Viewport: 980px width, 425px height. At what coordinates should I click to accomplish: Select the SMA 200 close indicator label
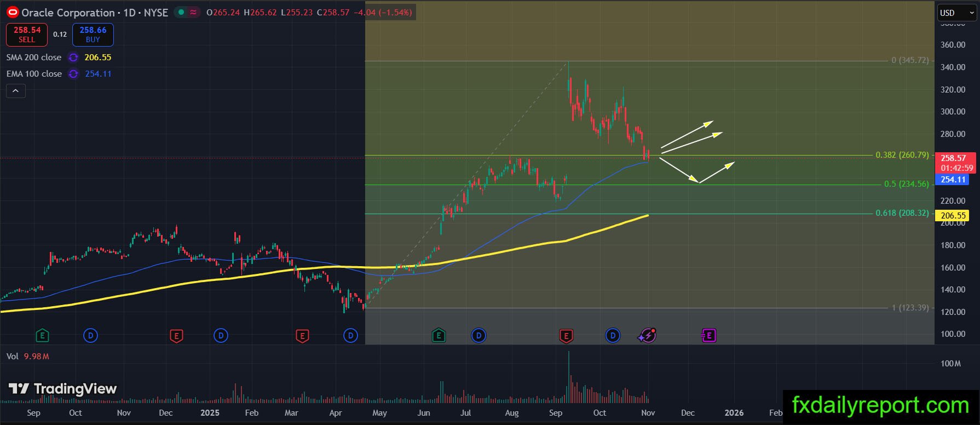pyautogui.click(x=34, y=58)
